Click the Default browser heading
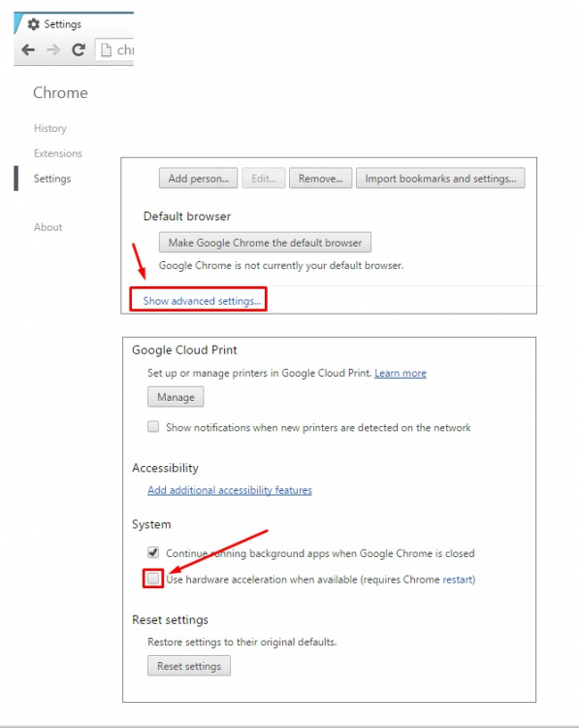Screen dimensions: 579x728 (x=187, y=216)
